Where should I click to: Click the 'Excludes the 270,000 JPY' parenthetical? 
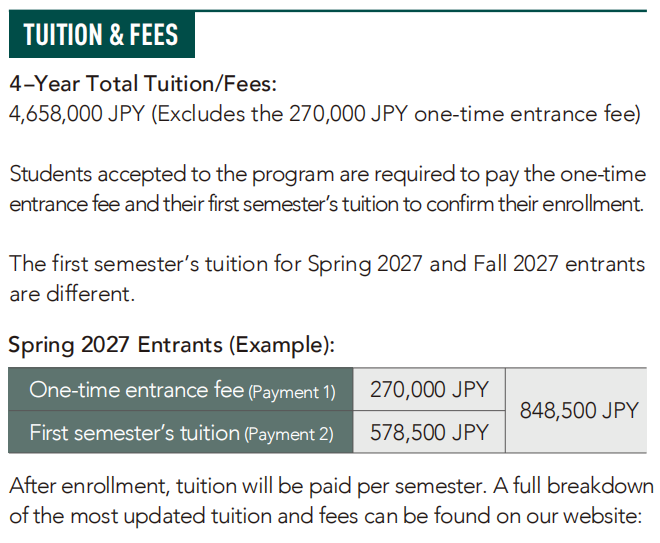(x=396, y=114)
